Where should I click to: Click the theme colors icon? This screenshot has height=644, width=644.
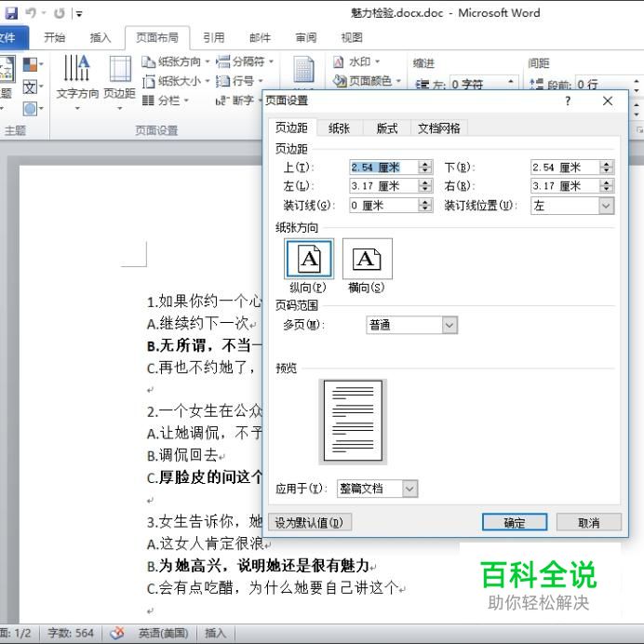tap(32, 64)
